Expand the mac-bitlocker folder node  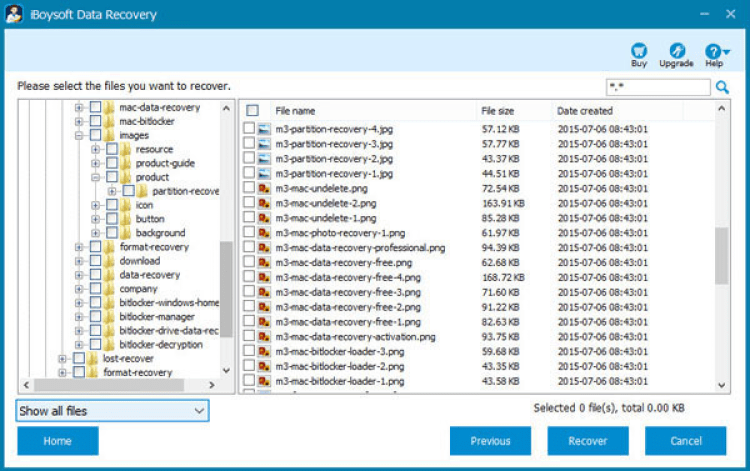click(x=79, y=121)
